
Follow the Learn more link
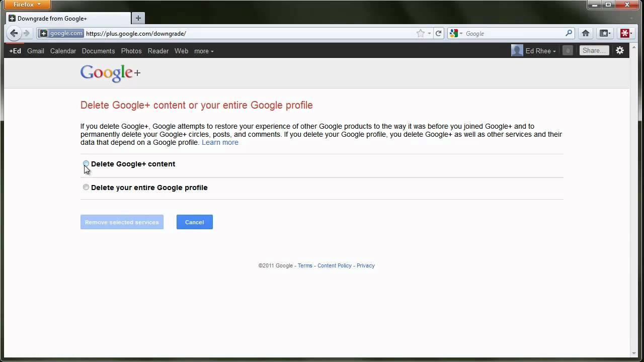coord(220,142)
